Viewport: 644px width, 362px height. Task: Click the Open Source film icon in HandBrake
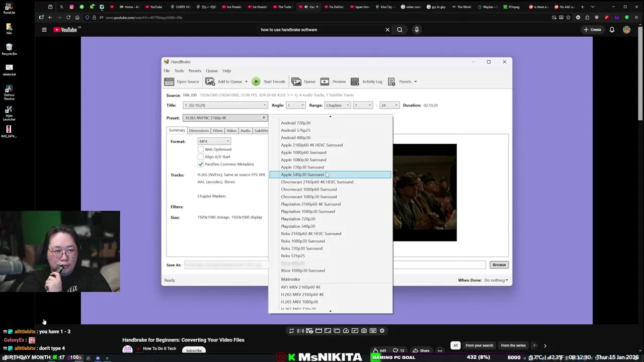pos(169,81)
